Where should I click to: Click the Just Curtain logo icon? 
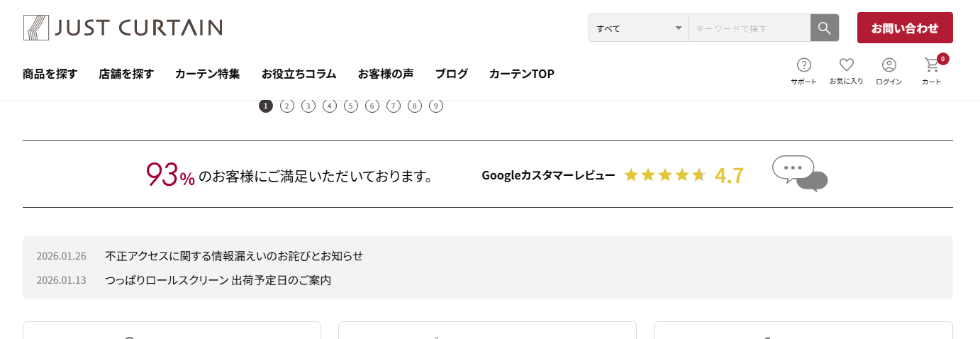[x=35, y=28]
